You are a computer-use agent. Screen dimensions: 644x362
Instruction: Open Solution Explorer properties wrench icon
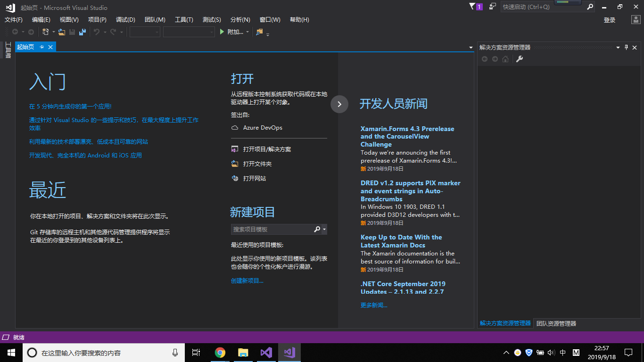pos(520,59)
